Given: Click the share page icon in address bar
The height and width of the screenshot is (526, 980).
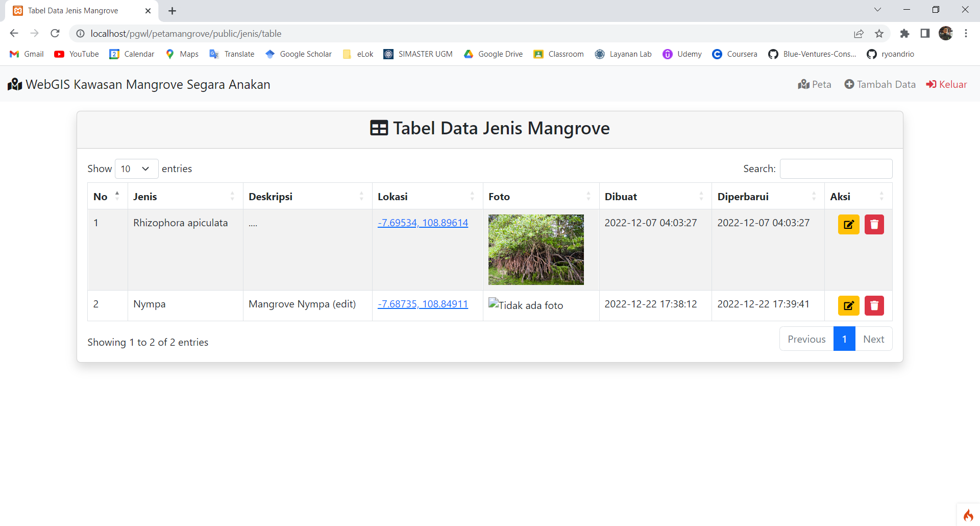Looking at the screenshot, I should pos(859,34).
